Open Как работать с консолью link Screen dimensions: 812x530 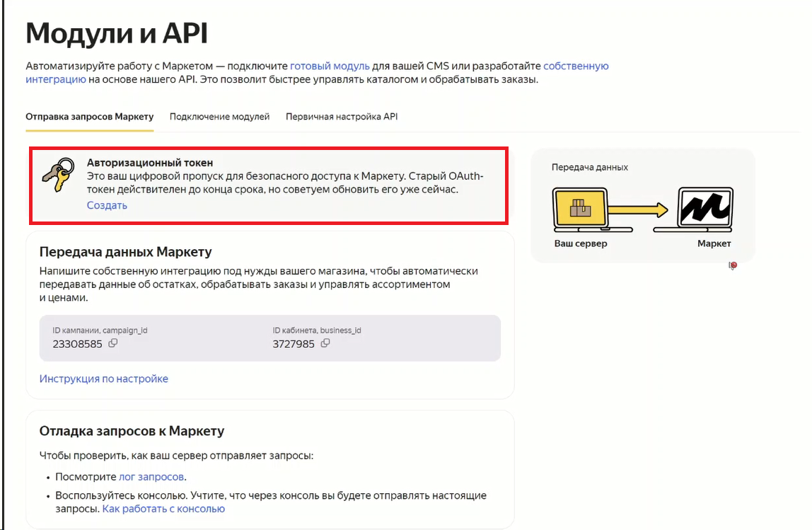163,509
